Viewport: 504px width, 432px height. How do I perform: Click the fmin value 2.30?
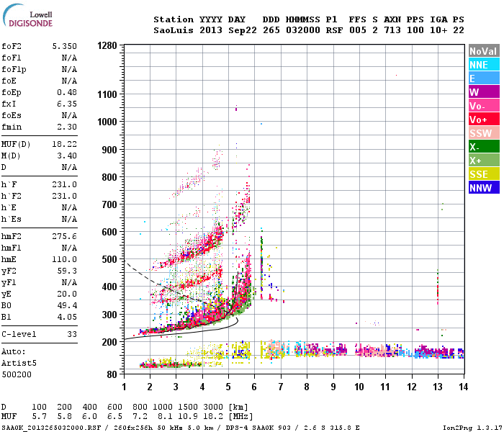67,127
